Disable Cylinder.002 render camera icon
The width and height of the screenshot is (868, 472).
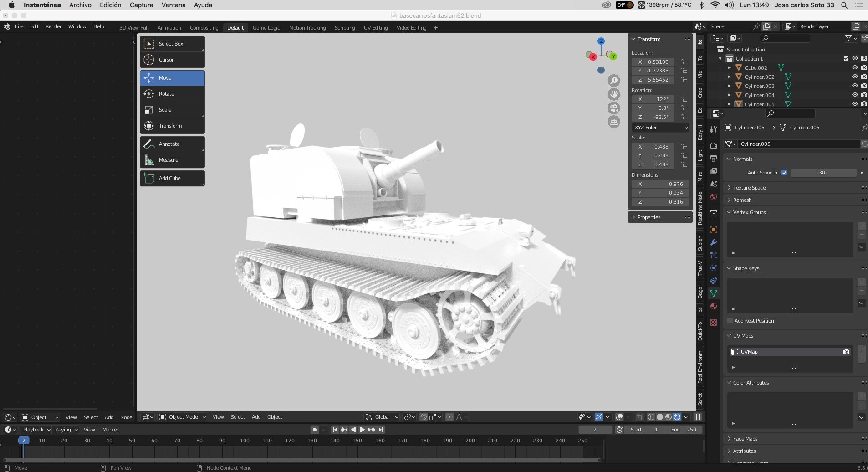point(864,77)
